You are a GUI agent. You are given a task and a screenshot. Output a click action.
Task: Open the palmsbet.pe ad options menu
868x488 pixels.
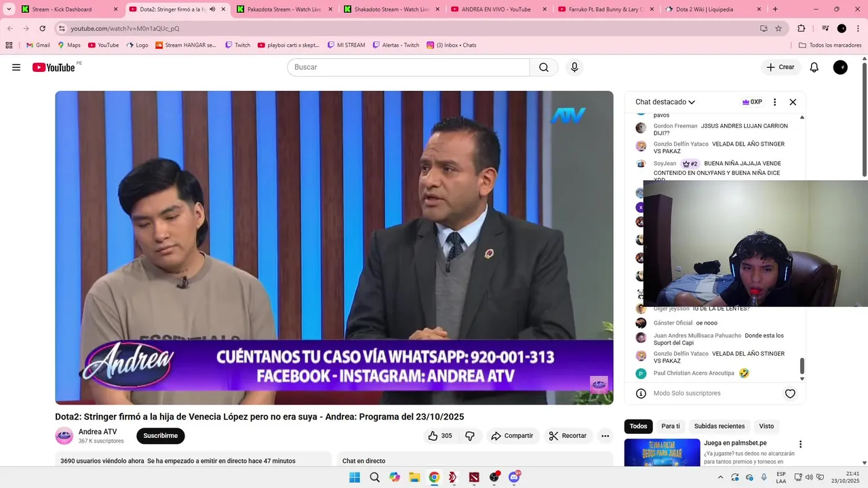[x=800, y=445]
